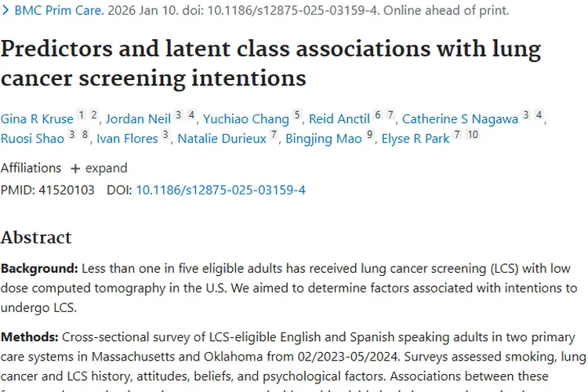Open author Elyse R Park's page

click(415, 139)
